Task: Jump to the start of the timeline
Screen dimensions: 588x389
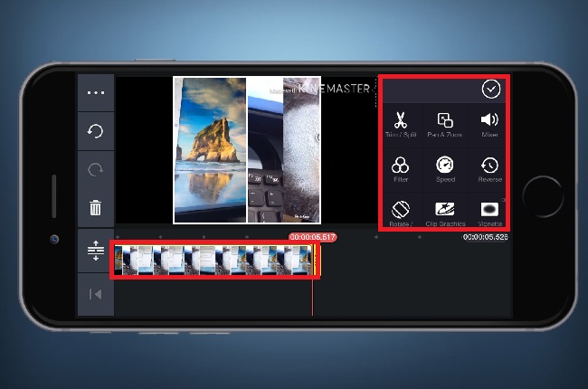Action: 95,295
